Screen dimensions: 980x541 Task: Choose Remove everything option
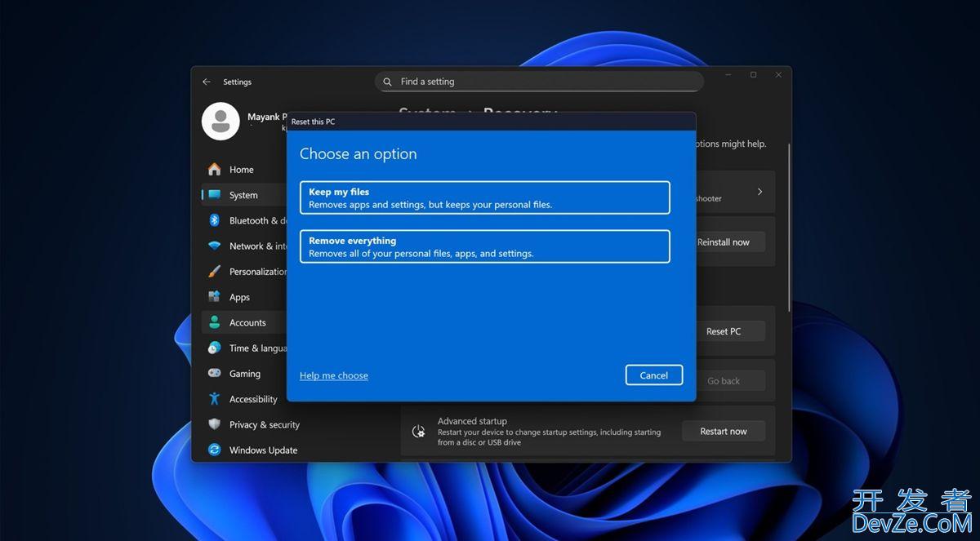[485, 246]
